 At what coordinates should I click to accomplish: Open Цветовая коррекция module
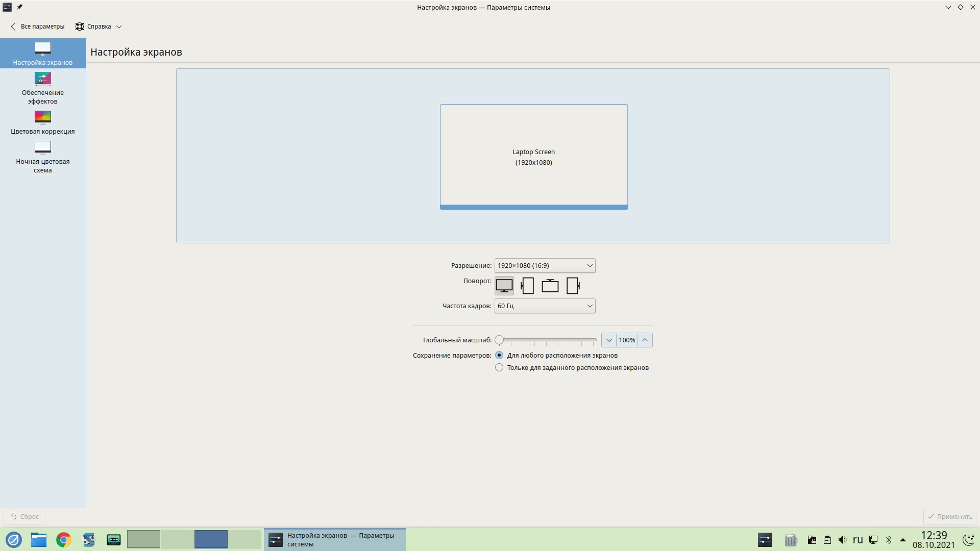pyautogui.click(x=43, y=122)
